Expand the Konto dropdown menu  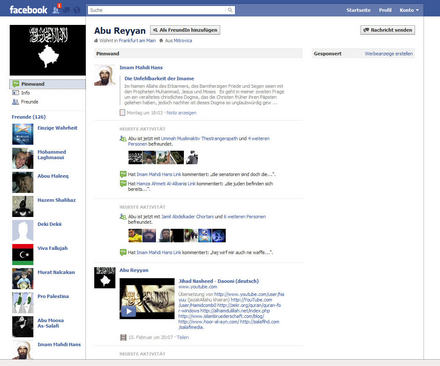click(x=409, y=10)
